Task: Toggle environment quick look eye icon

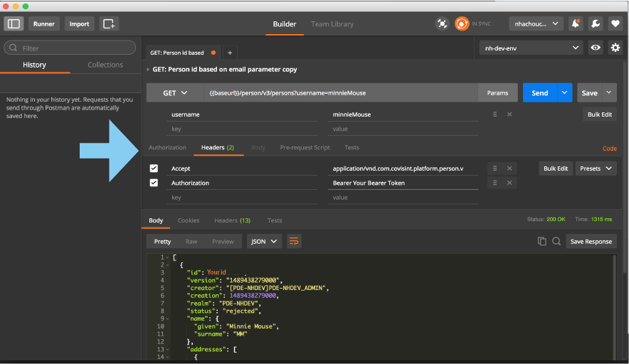Action: point(596,48)
